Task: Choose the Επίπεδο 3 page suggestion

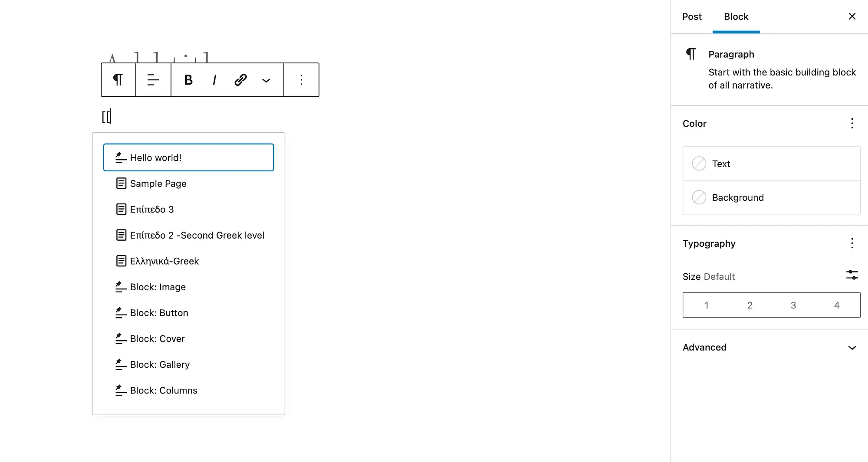Action: coord(188,210)
